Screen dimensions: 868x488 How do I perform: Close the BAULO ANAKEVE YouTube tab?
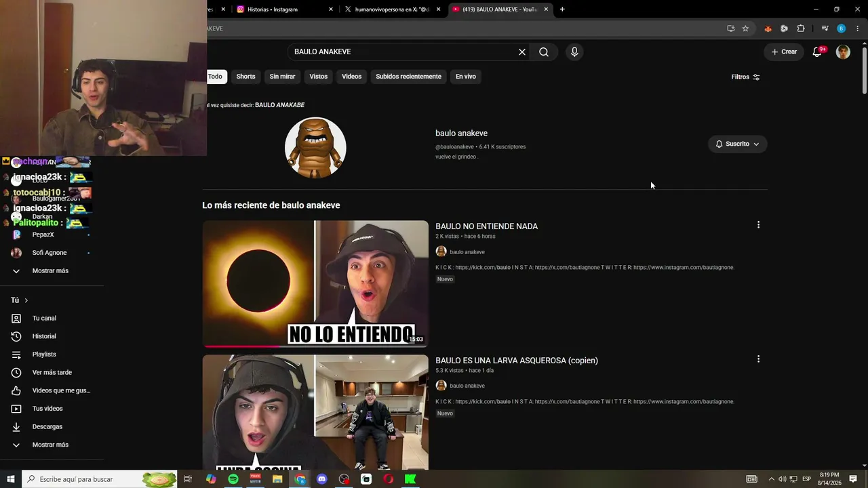546,9
